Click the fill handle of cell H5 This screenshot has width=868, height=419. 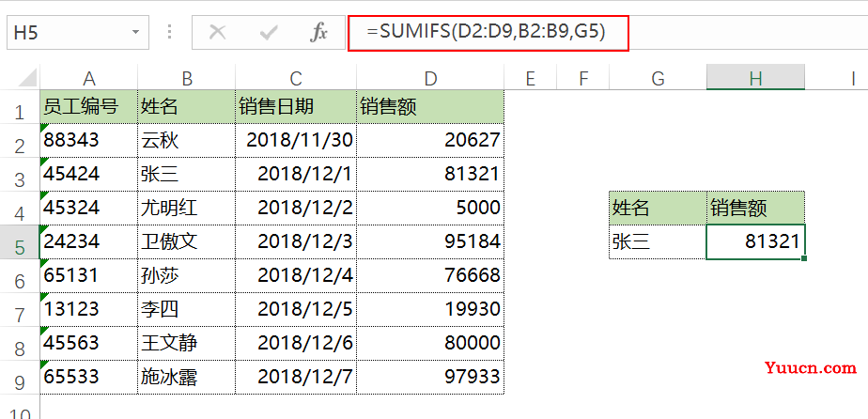[x=804, y=258]
